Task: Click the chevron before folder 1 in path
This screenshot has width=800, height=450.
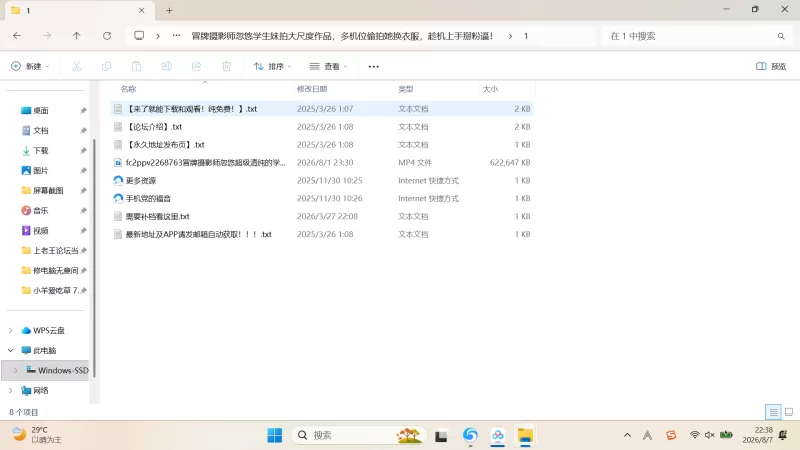Action: pyautogui.click(x=510, y=36)
